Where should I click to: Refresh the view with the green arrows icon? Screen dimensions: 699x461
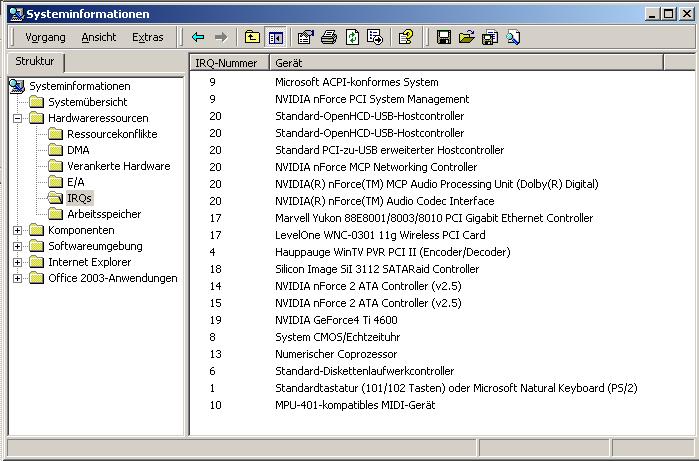[x=352, y=37]
